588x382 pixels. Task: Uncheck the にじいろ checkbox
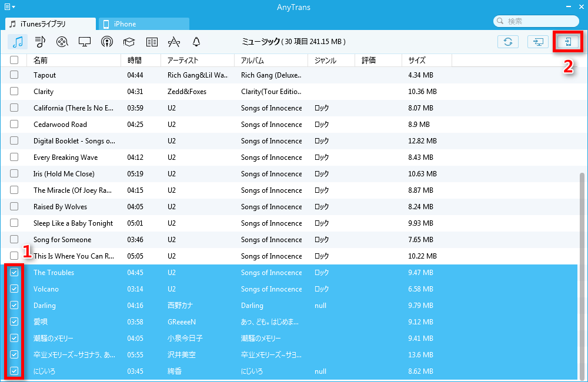(14, 371)
